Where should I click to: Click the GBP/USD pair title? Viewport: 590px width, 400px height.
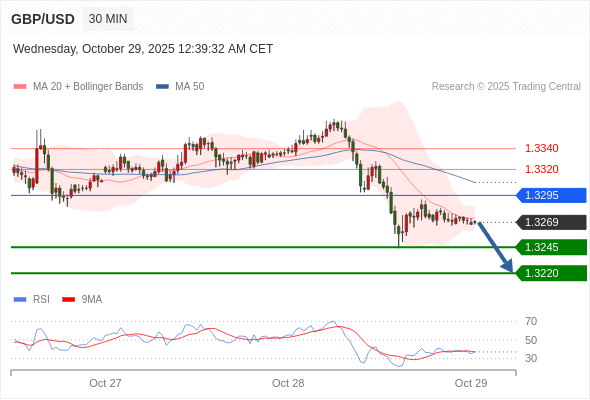click(x=43, y=19)
